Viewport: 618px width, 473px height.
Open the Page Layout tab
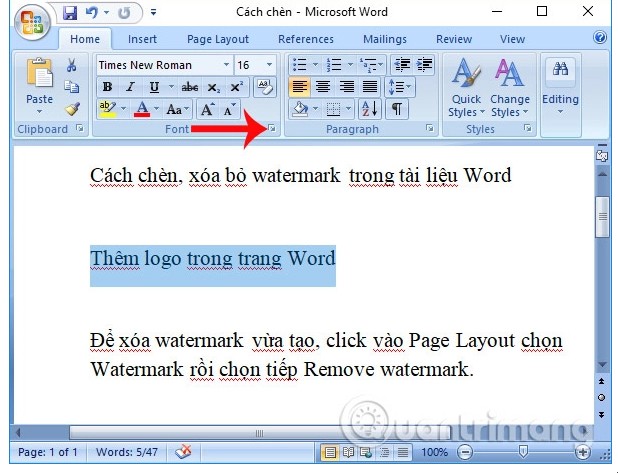pos(217,39)
